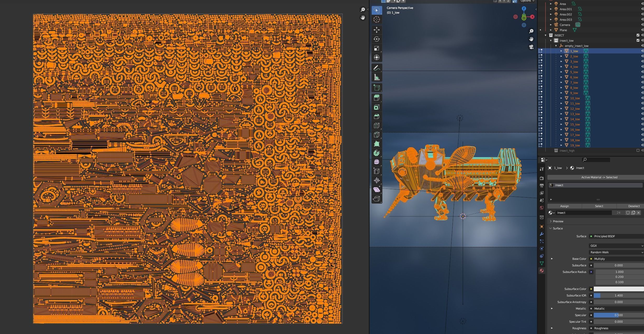
Task: Toggle insect_low collection checkbox
Action: click(638, 40)
